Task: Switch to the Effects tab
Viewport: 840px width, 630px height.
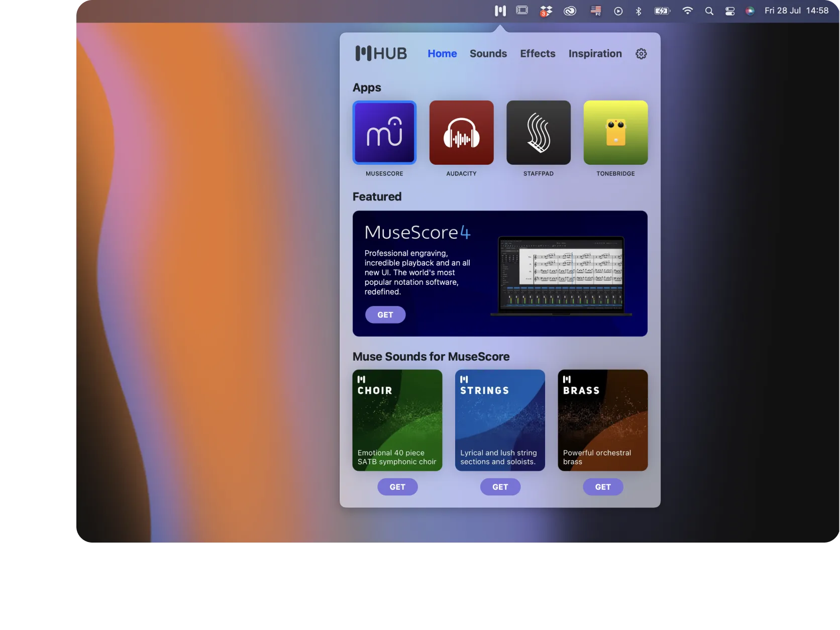Action: click(537, 54)
